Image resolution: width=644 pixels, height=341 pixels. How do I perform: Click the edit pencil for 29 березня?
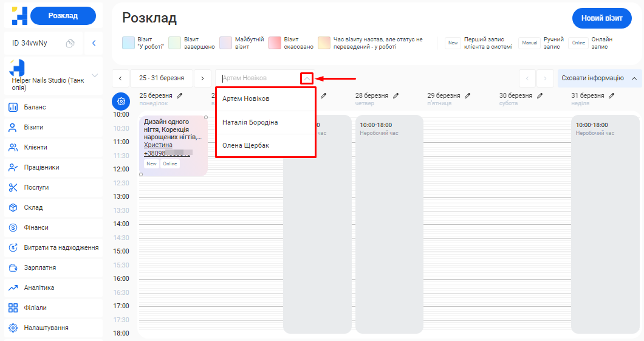(467, 95)
